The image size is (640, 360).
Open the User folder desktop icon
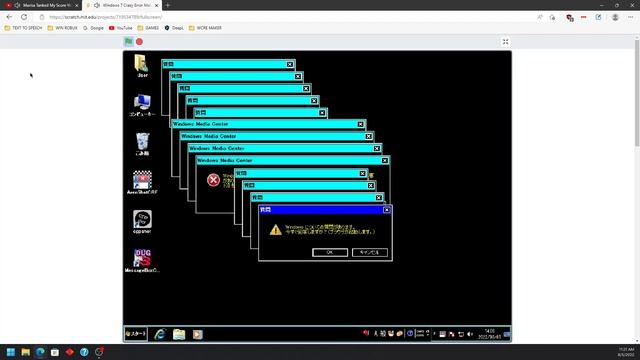click(142, 66)
